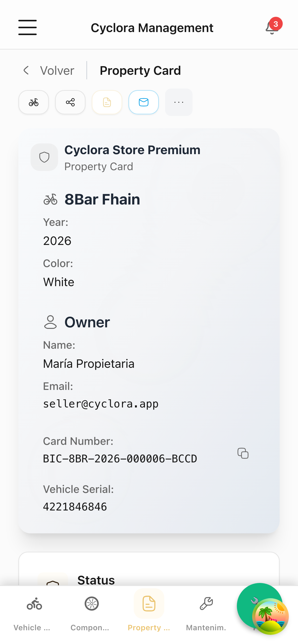The image size is (298, 644).
Task: Click the share icon button
Action: [70, 102]
